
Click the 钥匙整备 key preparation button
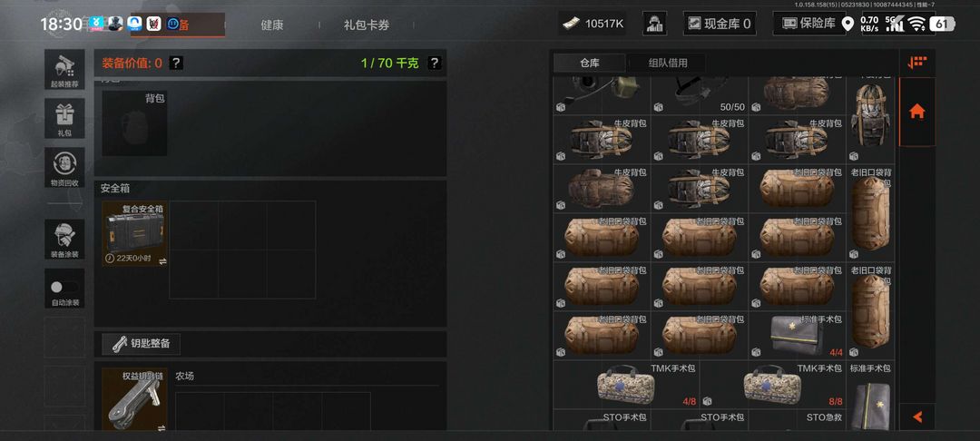click(142, 343)
